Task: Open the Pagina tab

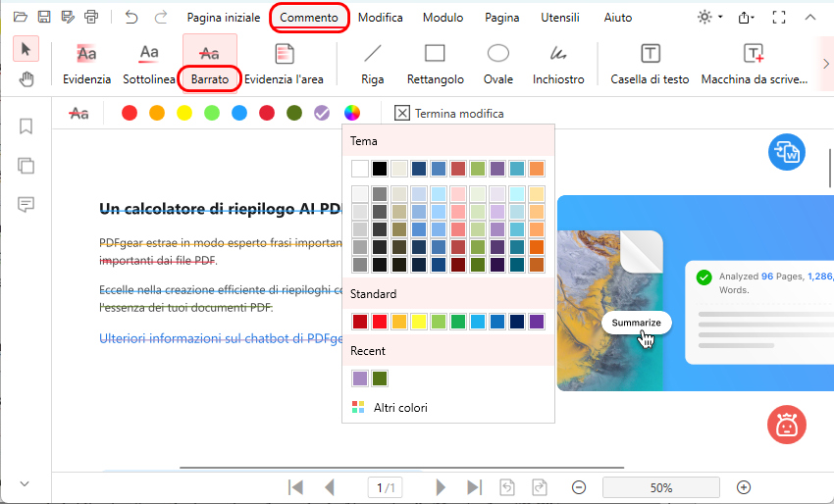Action: (501, 18)
